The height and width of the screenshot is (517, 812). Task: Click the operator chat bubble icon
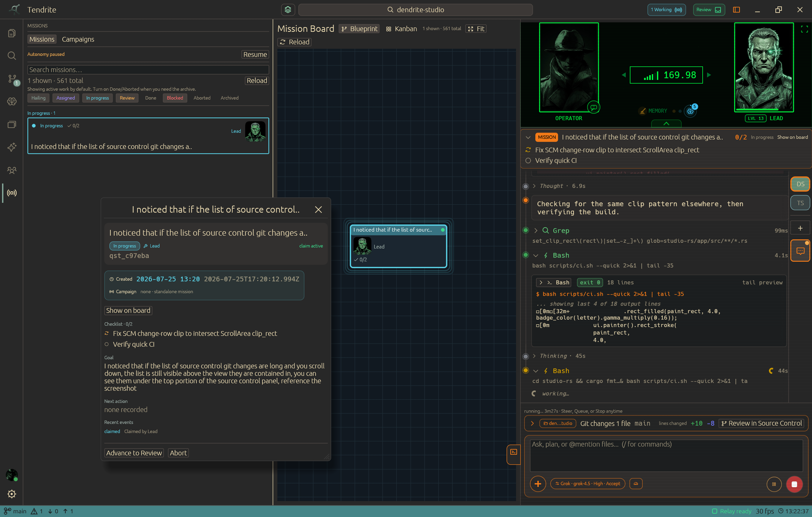point(594,107)
